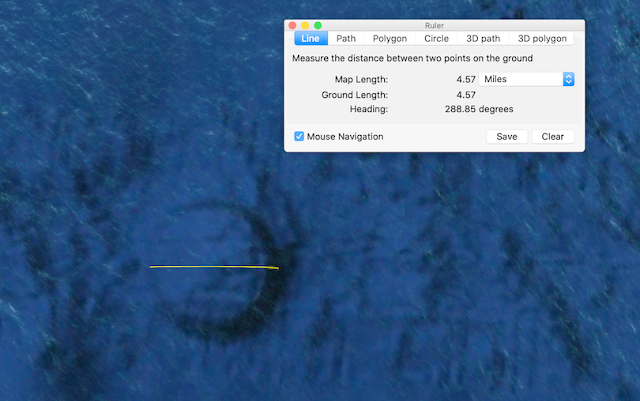Click the Ground Length value
This screenshot has width=640, height=401.
coord(466,95)
